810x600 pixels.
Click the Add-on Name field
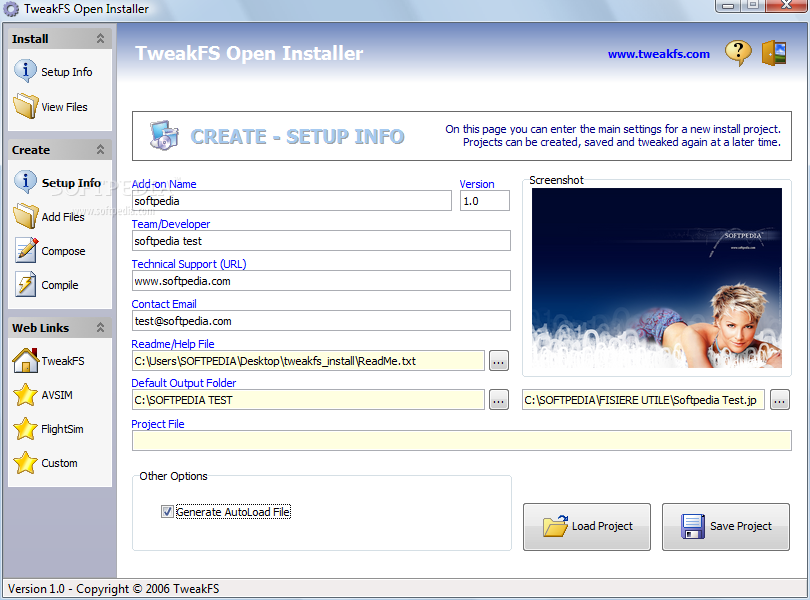click(292, 201)
